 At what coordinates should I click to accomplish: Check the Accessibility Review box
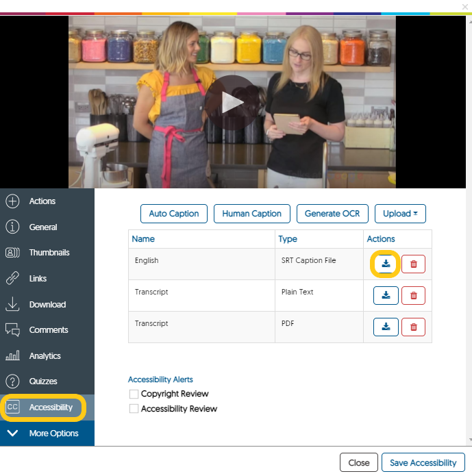coord(134,409)
